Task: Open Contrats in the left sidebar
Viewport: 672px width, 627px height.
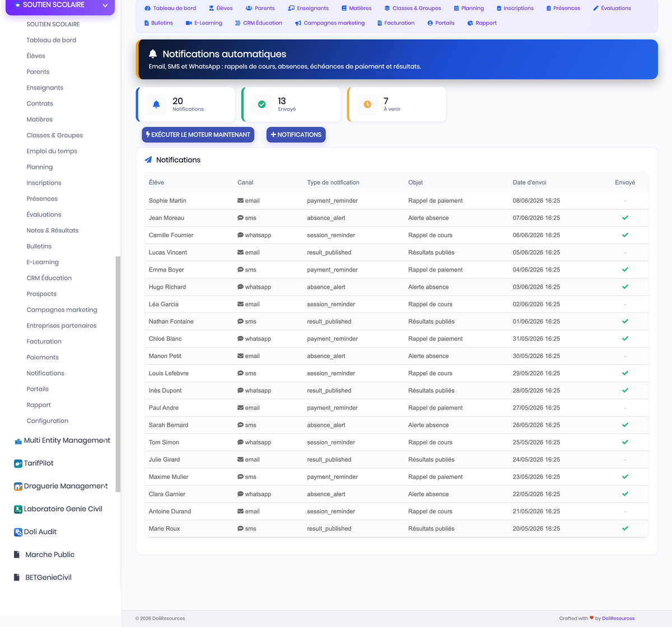Action: [40, 104]
